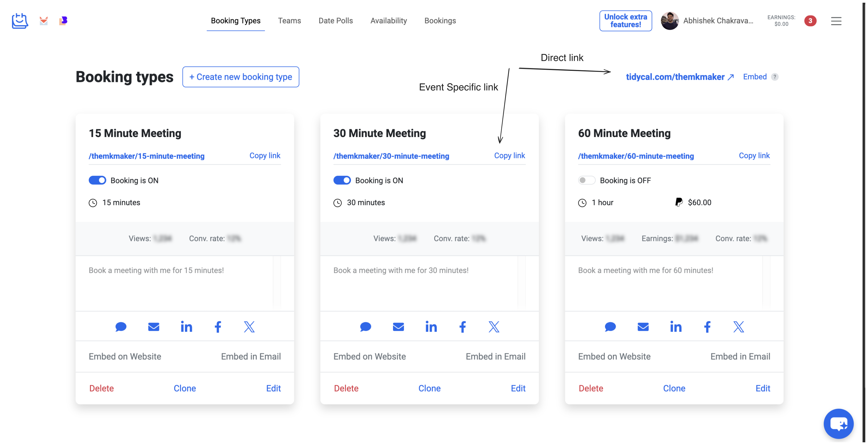The width and height of the screenshot is (868, 445).
Task: Share 15 Minute Meeting on X
Action: pyautogui.click(x=249, y=326)
